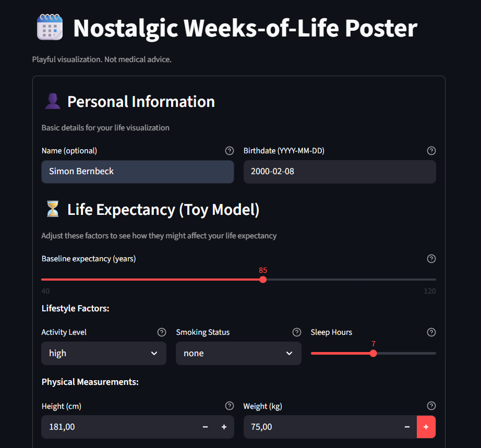481x448 pixels.
Task: Increment weight with the plus button
Action: 426,427
